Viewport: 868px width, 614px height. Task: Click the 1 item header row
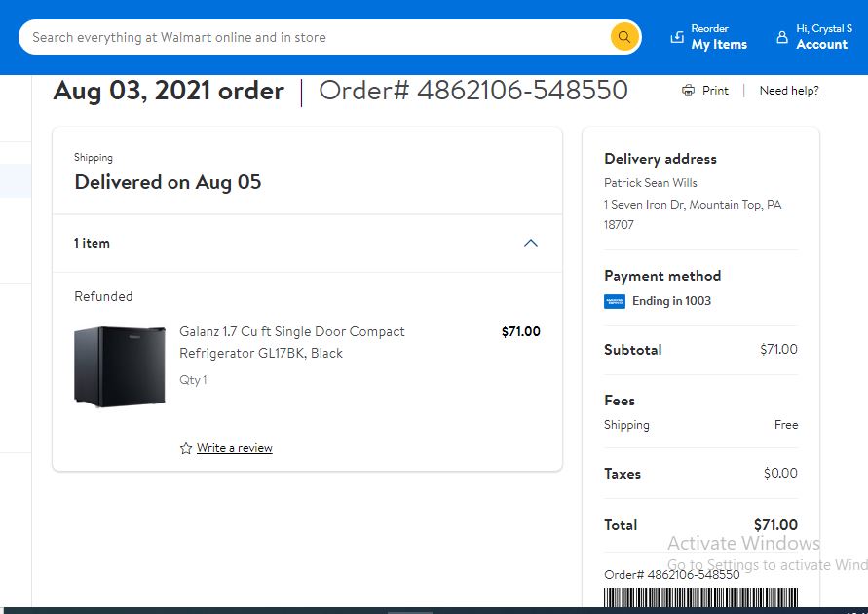(307, 243)
